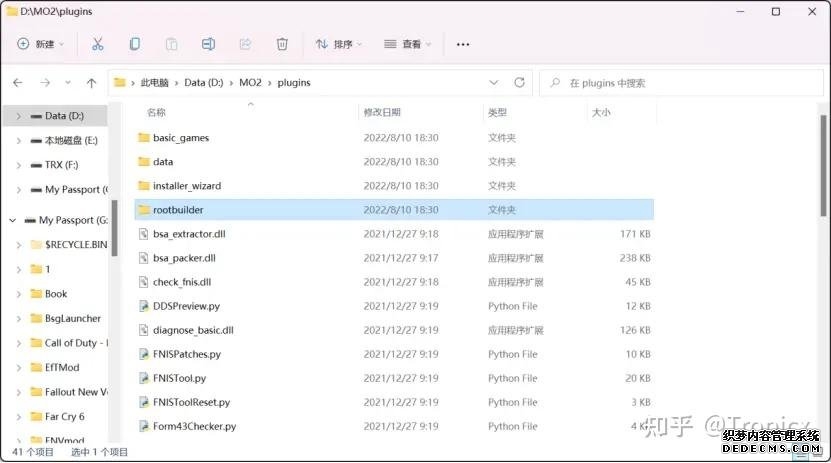The height and width of the screenshot is (463, 831).
Task: Refresh the current folder view
Action: (519, 82)
